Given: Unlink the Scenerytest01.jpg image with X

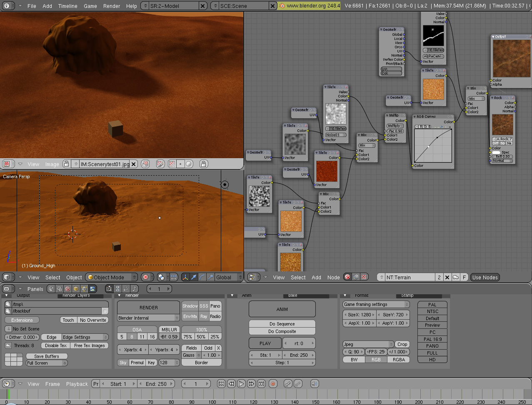Looking at the screenshot, I should [134, 164].
